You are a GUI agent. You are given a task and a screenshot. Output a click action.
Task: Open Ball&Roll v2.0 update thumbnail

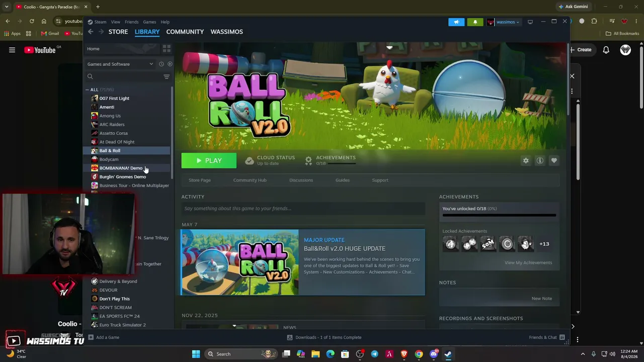tap(239, 262)
